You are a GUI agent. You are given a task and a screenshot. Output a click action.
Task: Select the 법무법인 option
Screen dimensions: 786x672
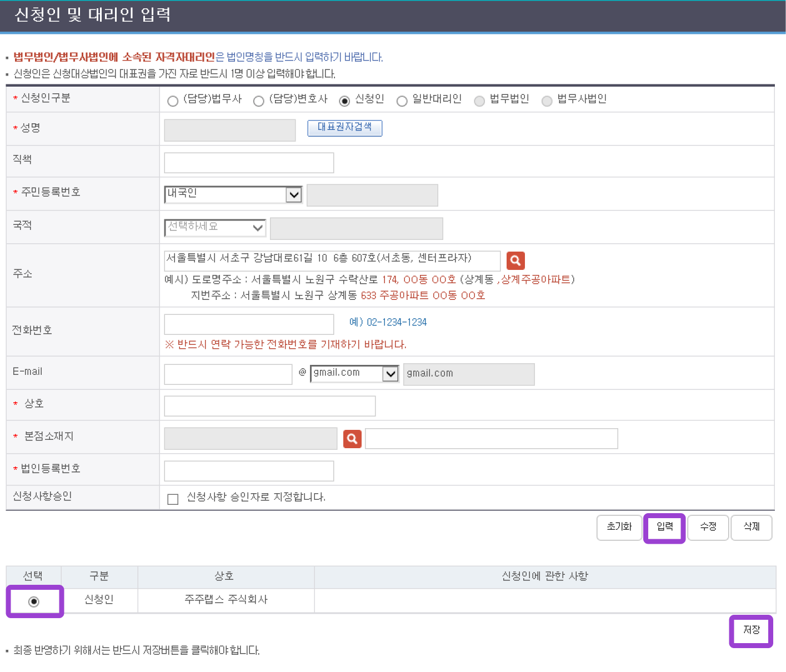[x=479, y=101]
